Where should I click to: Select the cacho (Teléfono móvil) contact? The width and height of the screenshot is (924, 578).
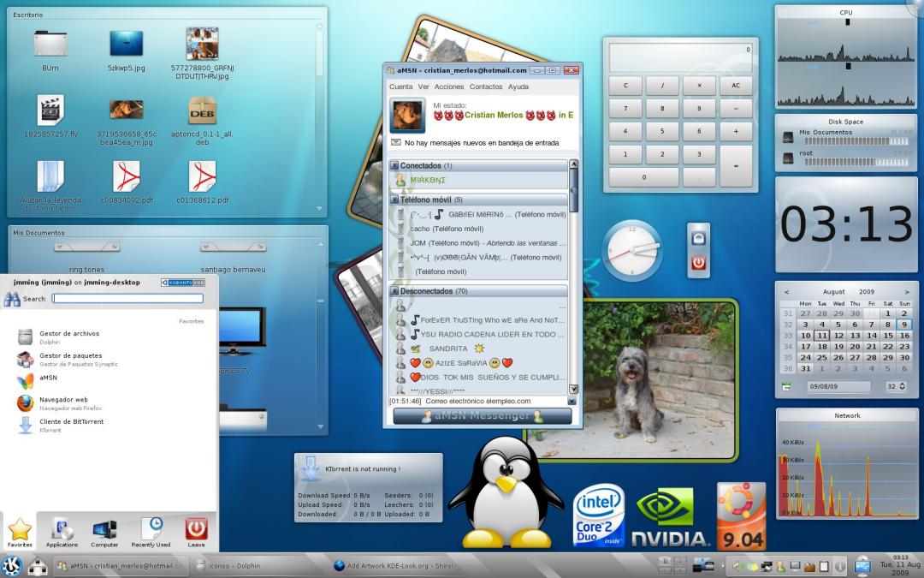(447, 229)
